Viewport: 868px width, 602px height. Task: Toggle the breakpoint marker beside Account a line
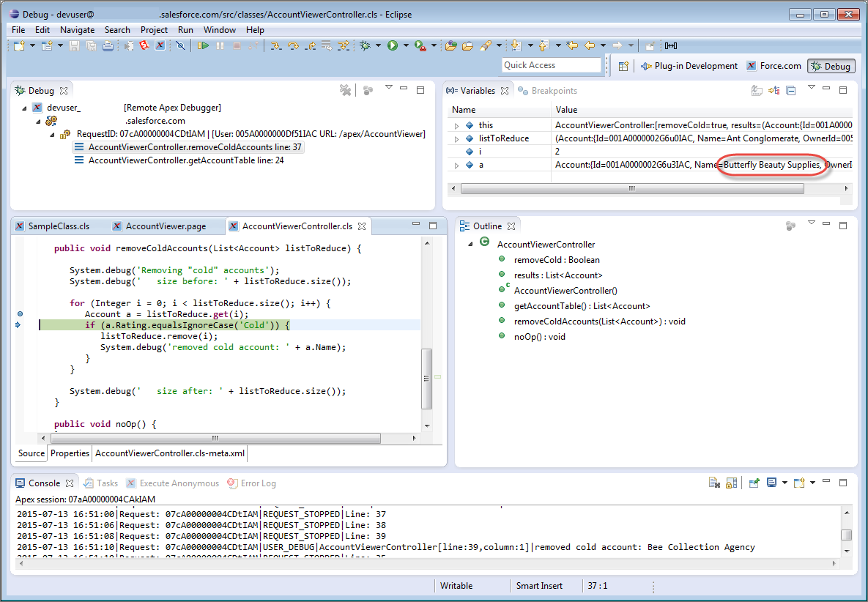[x=20, y=314]
